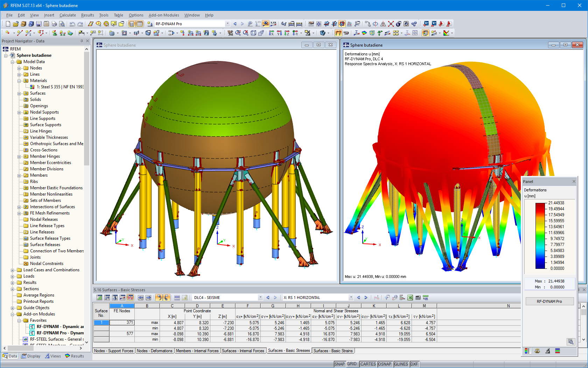Click the Display button at the navigator bottom
This screenshot has height=368, width=588.
[x=31, y=356]
